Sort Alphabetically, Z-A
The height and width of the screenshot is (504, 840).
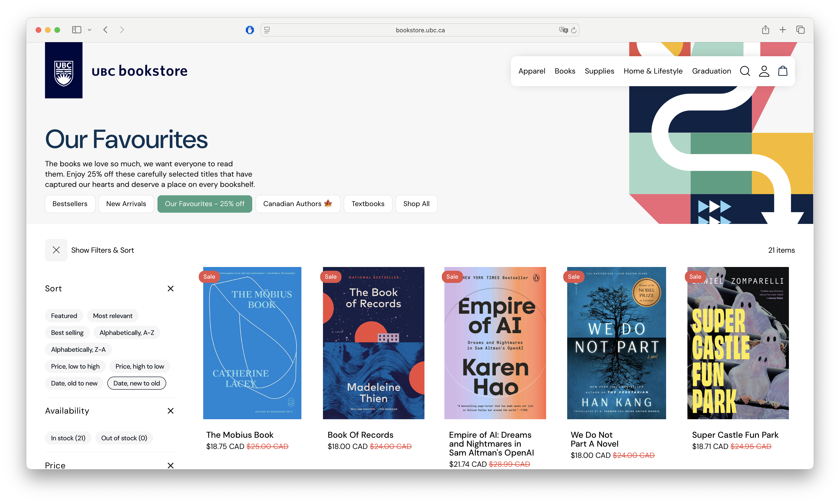[x=78, y=349]
